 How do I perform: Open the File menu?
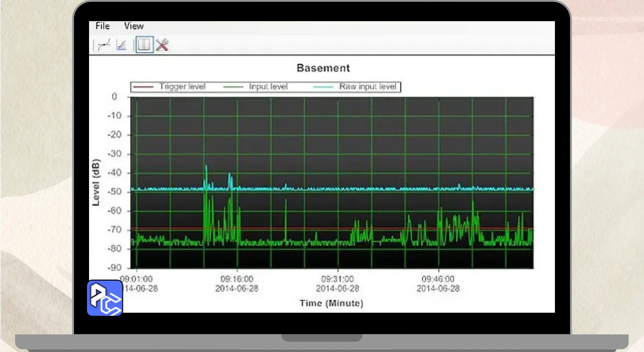[x=102, y=26]
